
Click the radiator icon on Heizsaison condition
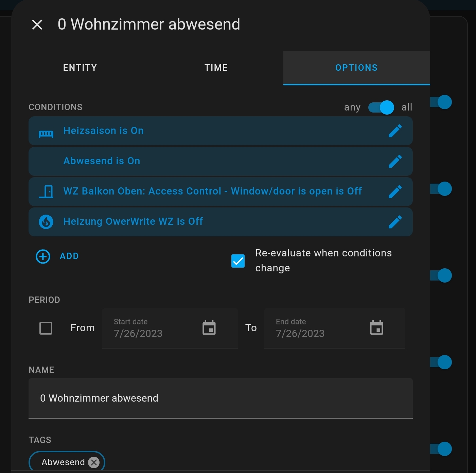pos(46,133)
